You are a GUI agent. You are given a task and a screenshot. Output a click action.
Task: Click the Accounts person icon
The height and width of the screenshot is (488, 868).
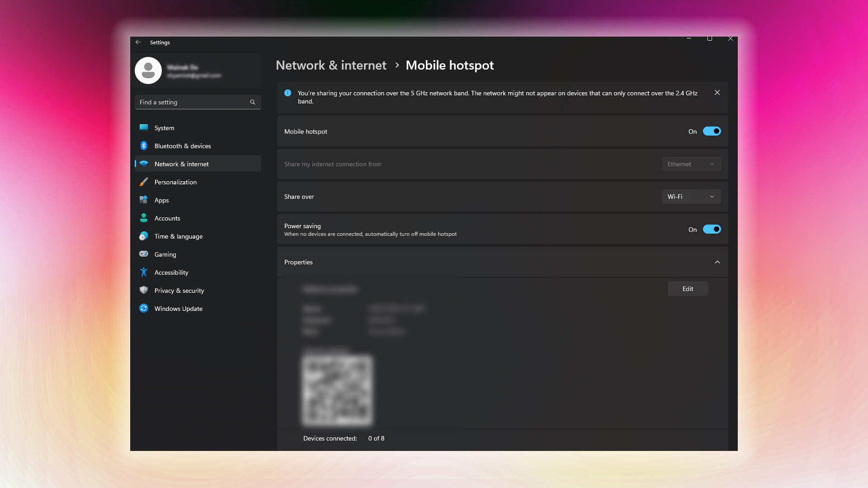(x=144, y=218)
